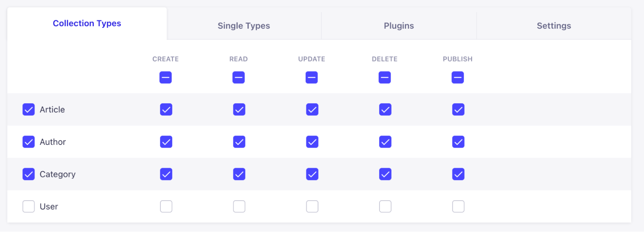Go to the Settings tab
This screenshot has height=232, width=644.
[553, 26]
